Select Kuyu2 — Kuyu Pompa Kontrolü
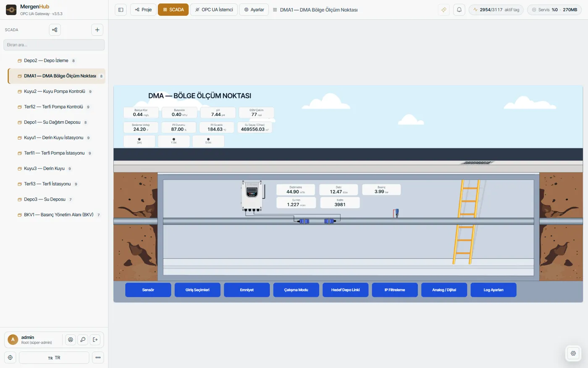Screen dimensions: 588x368 (56, 91)
